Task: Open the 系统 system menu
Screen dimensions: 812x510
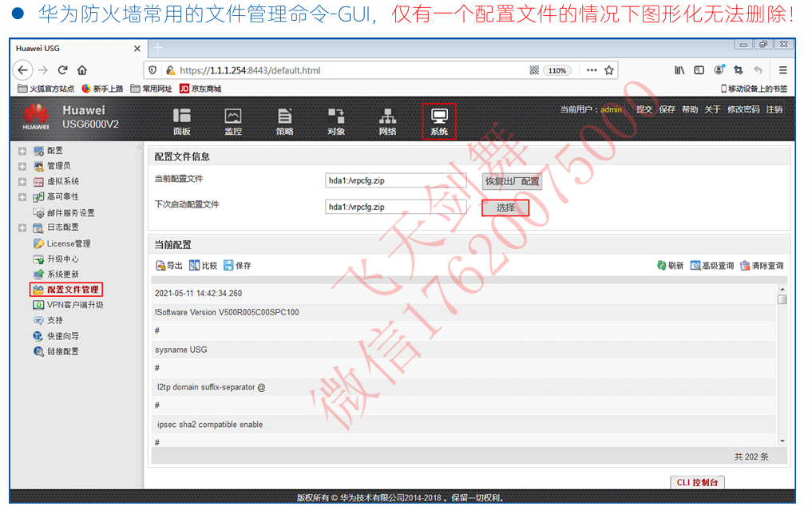Action: coord(439,121)
